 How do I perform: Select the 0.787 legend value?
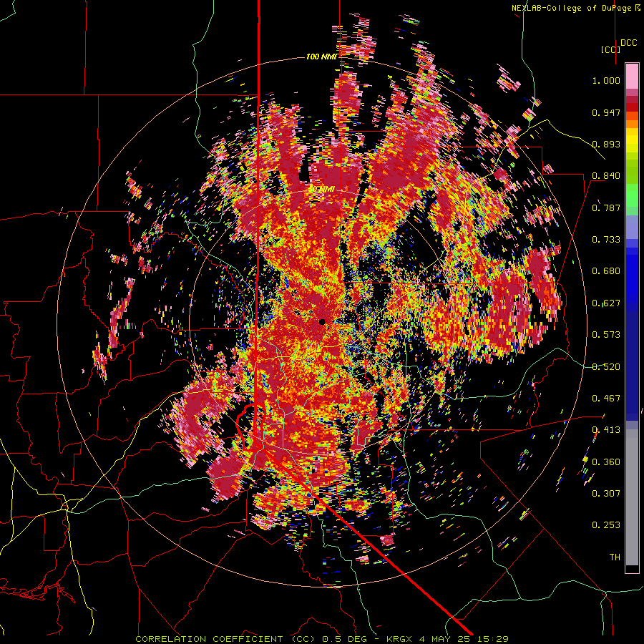pos(606,208)
